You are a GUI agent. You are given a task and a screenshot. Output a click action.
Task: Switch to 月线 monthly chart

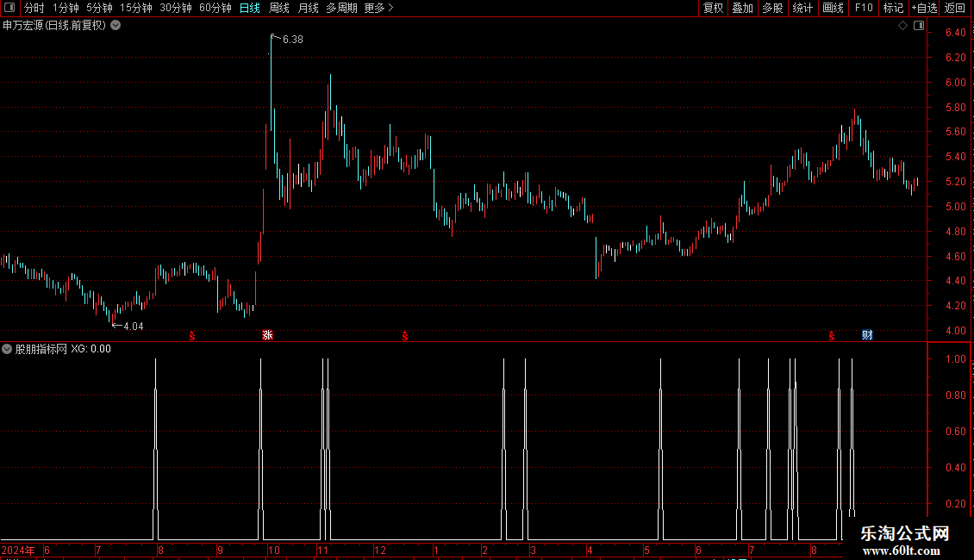308,8
